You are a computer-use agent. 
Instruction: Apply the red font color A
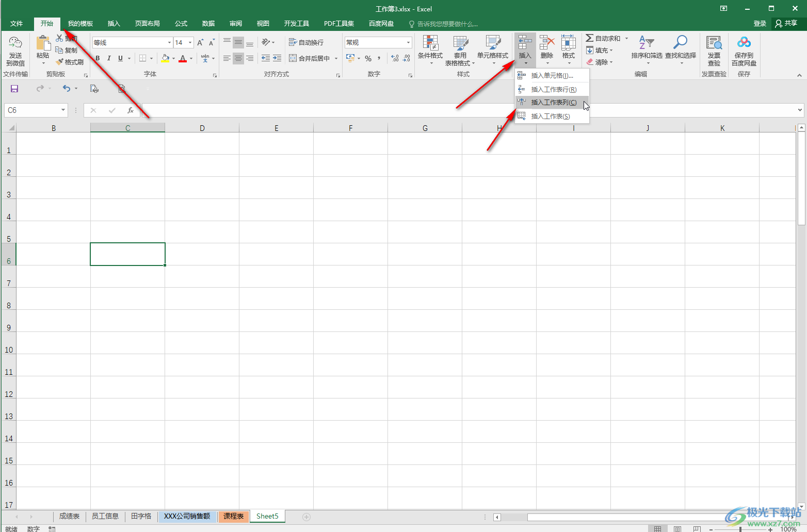(x=183, y=58)
